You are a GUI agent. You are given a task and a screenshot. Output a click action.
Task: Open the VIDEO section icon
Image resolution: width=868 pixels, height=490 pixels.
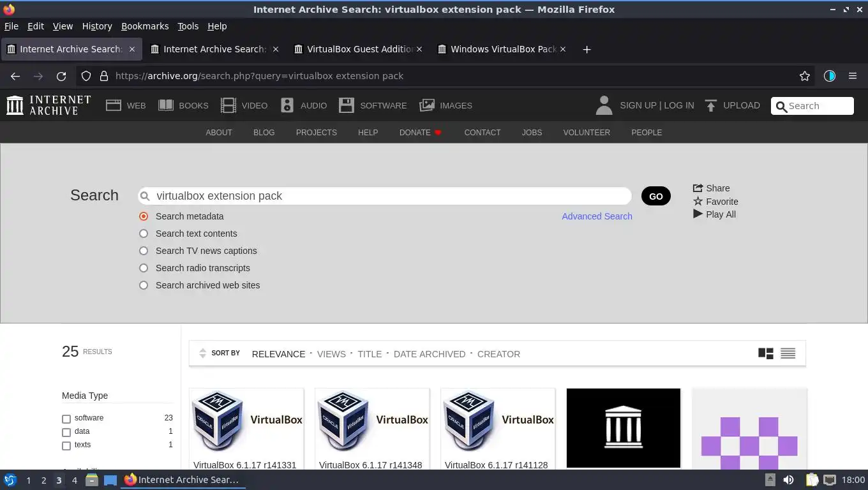point(228,105)
